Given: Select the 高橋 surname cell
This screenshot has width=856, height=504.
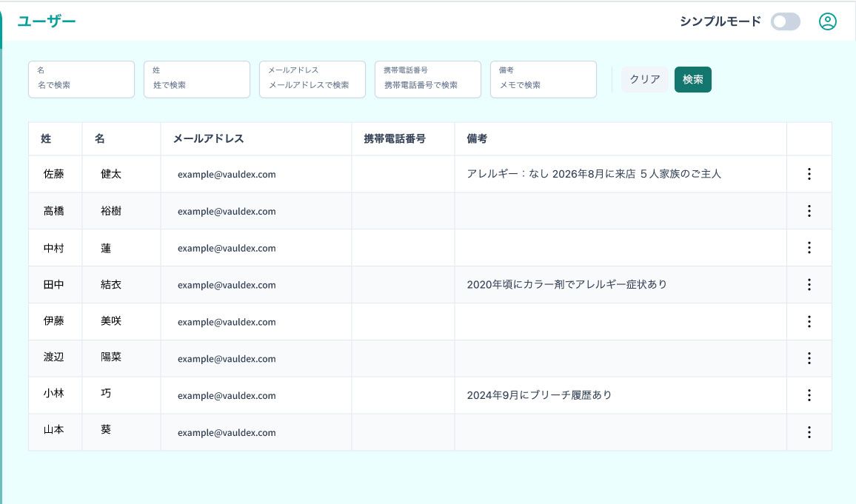Looking at the screenshot, I should click(x=53, y=211).
